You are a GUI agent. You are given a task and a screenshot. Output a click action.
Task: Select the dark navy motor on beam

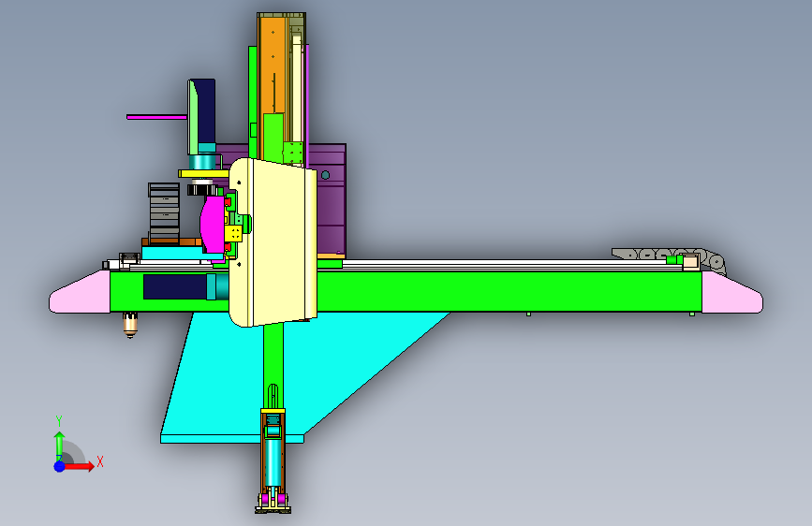tap(175, 286)
